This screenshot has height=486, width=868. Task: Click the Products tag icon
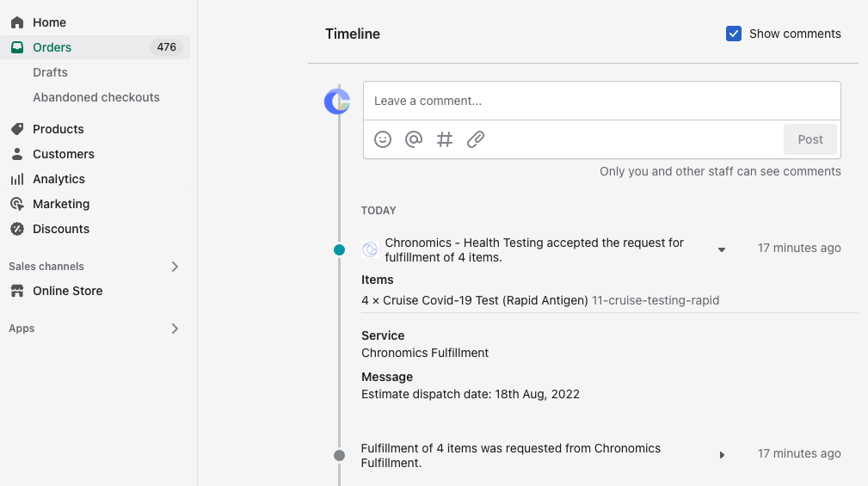(x=17, y=129)
